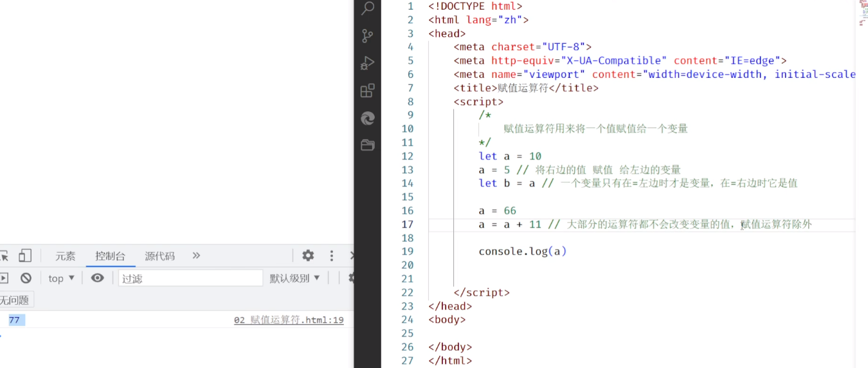Open the folders icon in activity bar
The image size is (868, 368).
click(368, 145)
